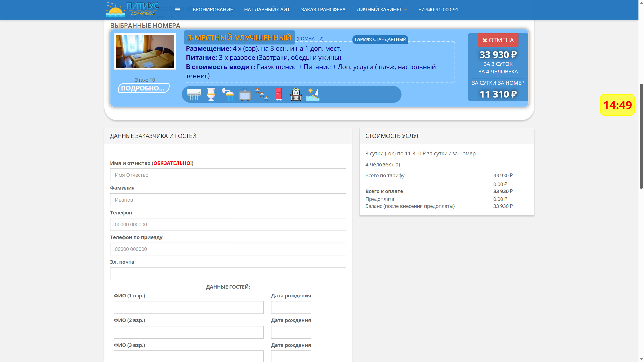Click birth date field for 2 взр.
Image resolution: width=644 pixels, height=362 pixels.
(x=291, y=332)
